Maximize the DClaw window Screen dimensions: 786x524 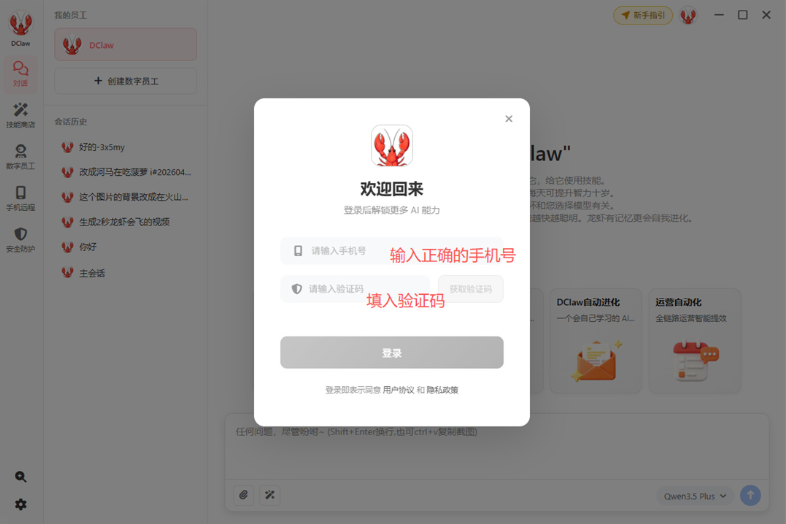click(742, 15)
